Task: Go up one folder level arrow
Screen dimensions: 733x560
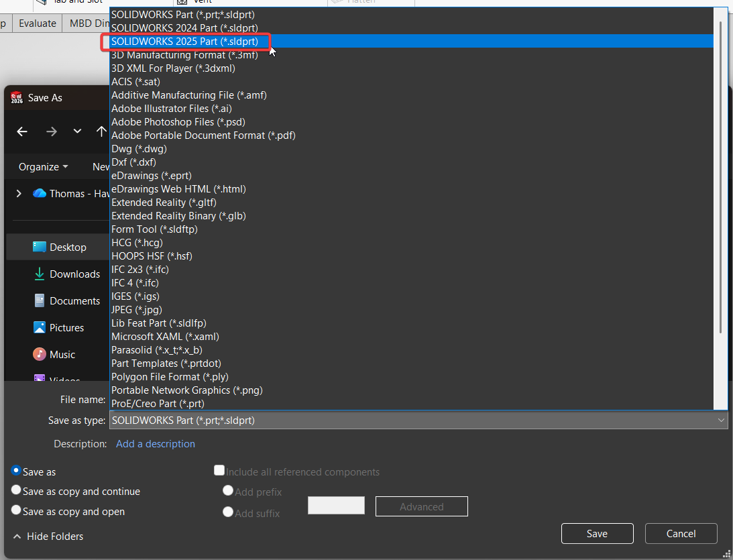Action: pos(101,131)
